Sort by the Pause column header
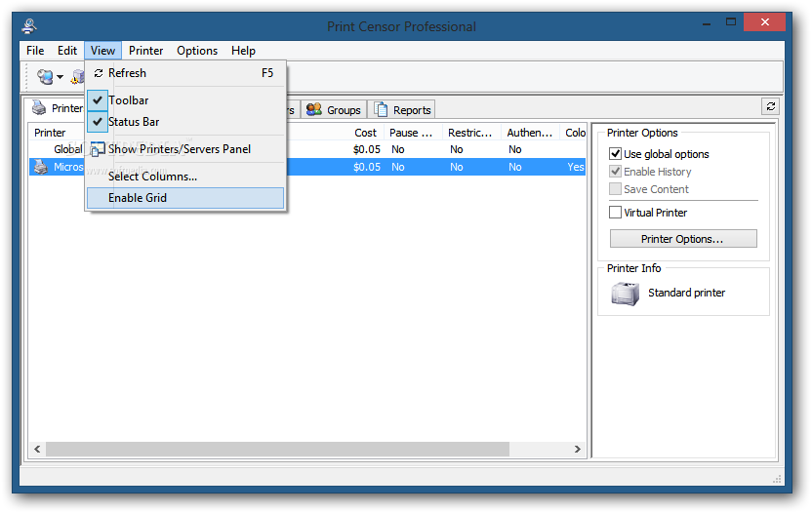Image resolution: width=812 pixels, height=513 pixels. click(413, 133)
